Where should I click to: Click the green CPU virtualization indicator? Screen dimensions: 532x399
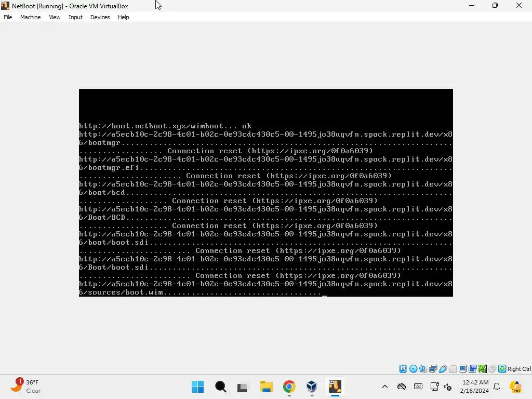483,369
